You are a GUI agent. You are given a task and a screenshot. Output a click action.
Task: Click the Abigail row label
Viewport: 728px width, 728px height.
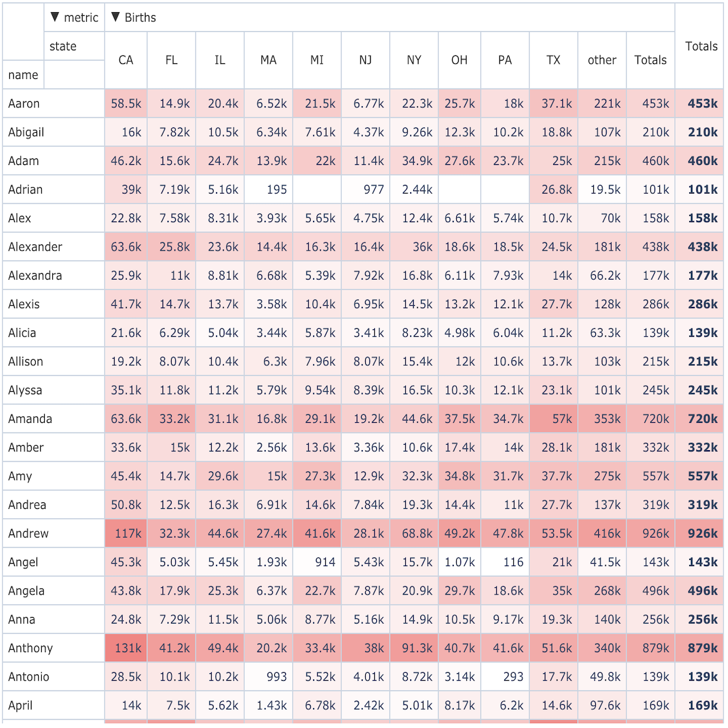click(26, 133)
